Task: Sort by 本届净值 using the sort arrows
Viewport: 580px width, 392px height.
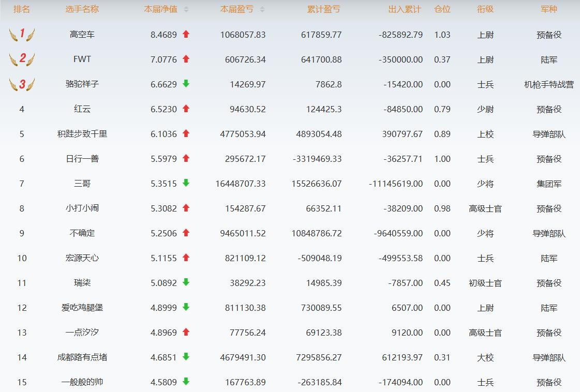Action: tap(186, 9)
